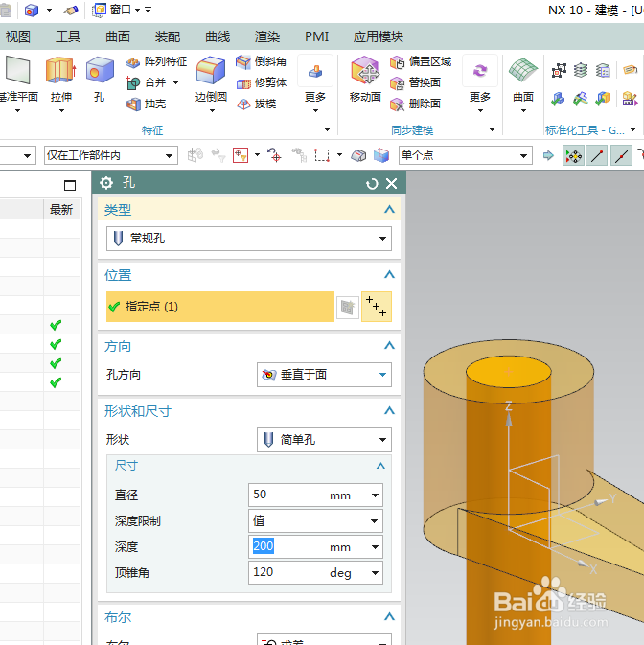
Task: Select the Shell (抽壳) tool
Action: tap(146, 104)
